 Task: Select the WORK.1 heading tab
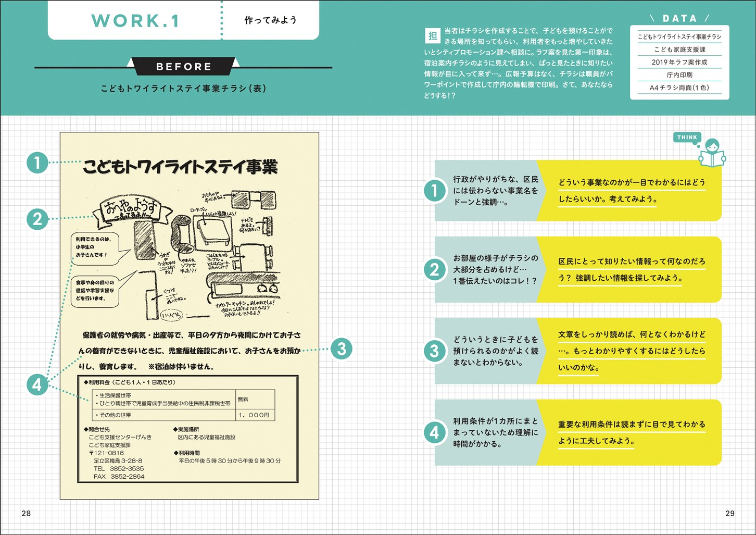point(135,21)
